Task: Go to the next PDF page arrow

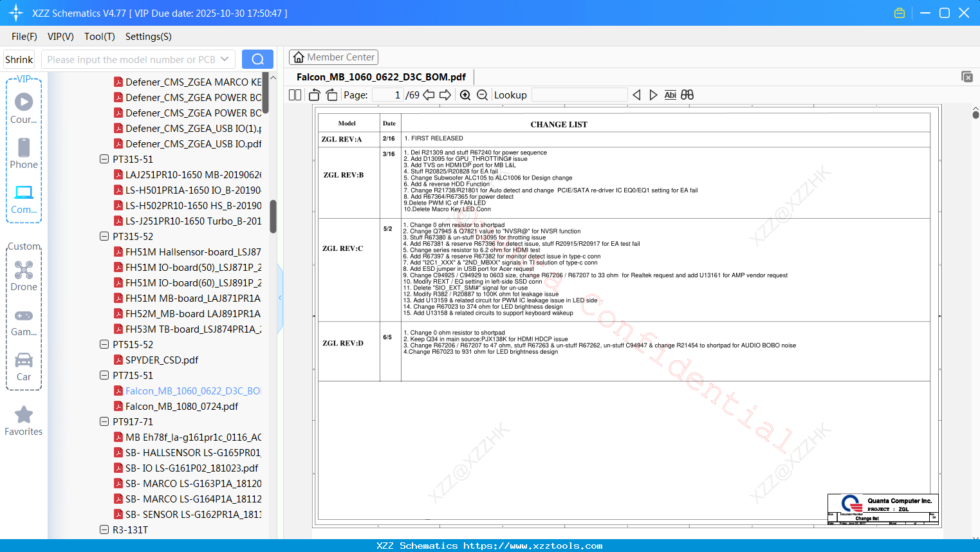Action: click(x=445, y=95)
